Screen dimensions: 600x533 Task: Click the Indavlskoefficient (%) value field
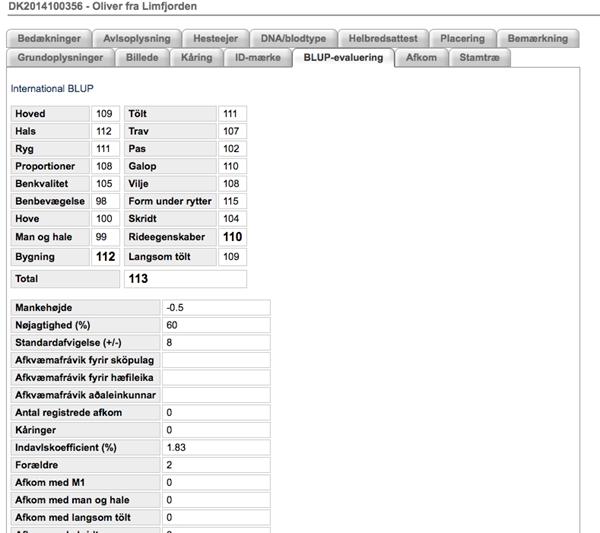(216, 447)
